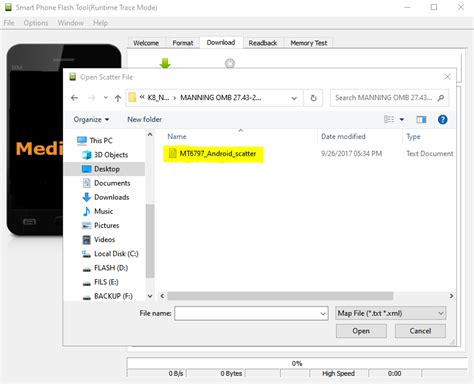
Task: Click the K8_N... breadcrumb segment
Action: (x=158, y=98)
